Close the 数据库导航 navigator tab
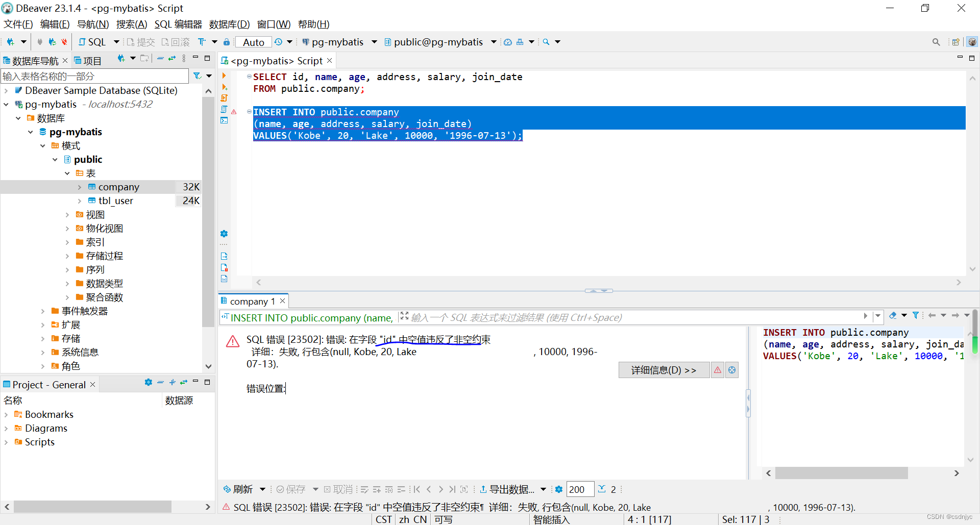Screen dimensions: 980x525 [x=65, y=61]
